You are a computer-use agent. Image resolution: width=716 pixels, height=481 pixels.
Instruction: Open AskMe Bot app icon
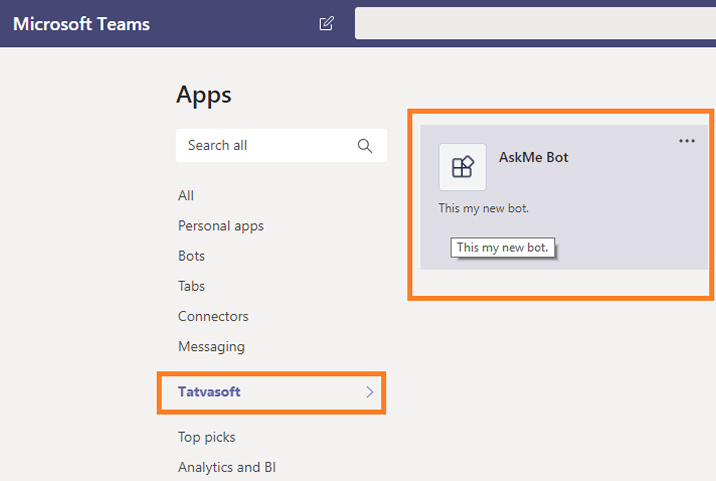point(462,167)
